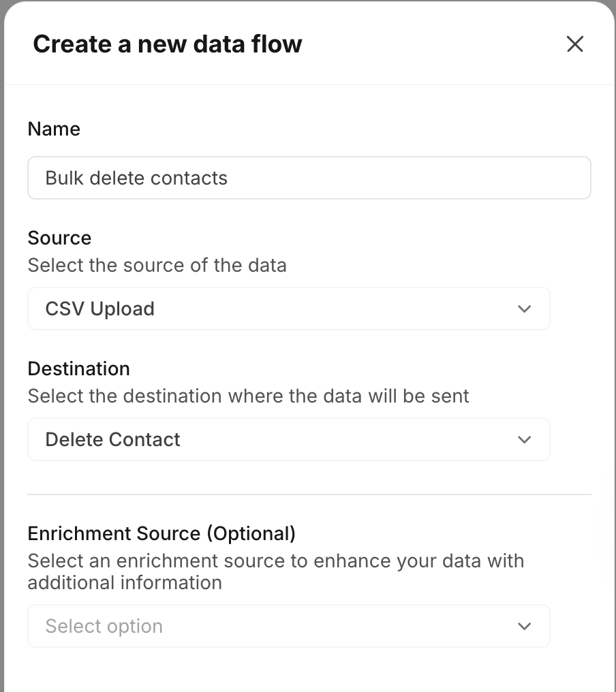Click the Source section label

[x=59, y=238]
